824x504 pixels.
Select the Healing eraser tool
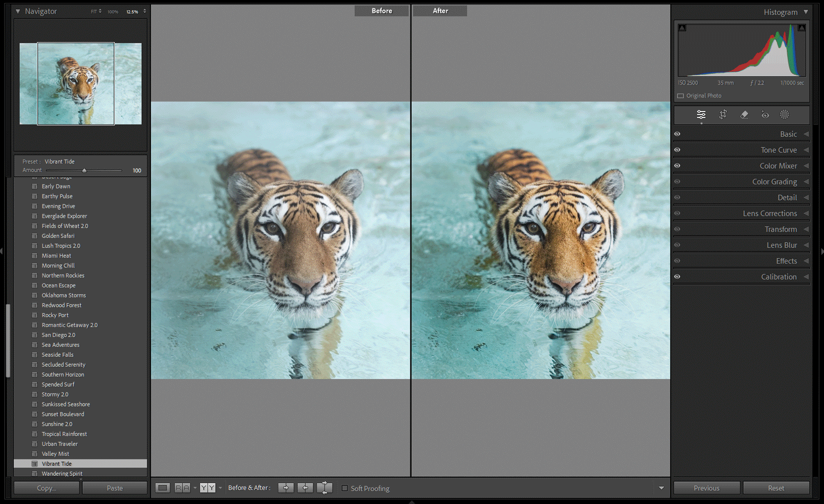click(744, 114)
